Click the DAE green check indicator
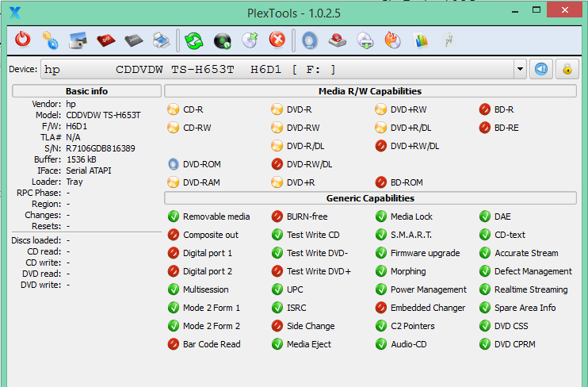Viewport: 588px width, 387px height. [x=485, y=216]
